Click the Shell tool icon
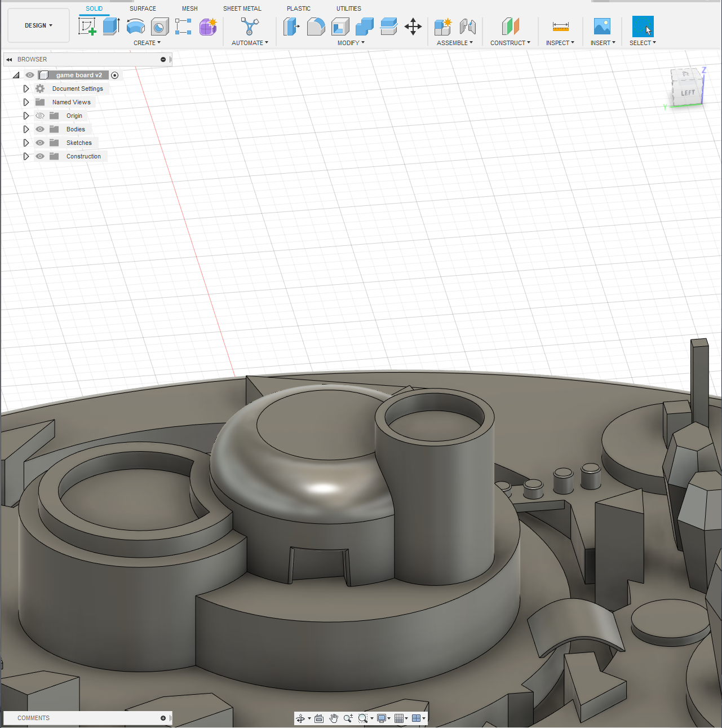The image size is (722, 728). tap(340, 27)
